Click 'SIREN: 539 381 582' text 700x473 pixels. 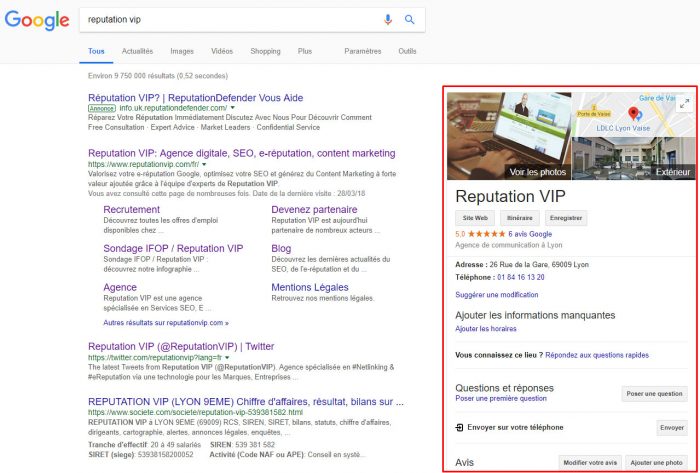[242, 445]
